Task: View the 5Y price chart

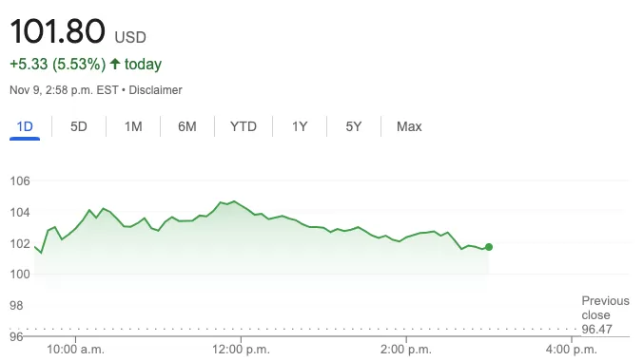Action: pos(353,126)
